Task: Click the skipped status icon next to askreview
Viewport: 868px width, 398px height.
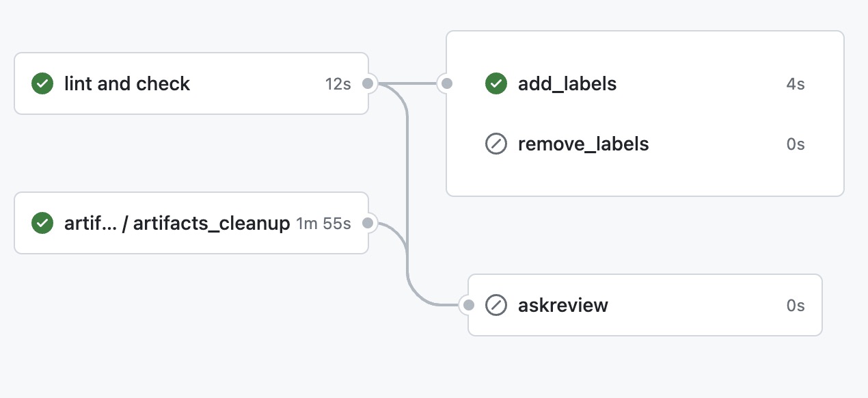Action: coord(496,305)
